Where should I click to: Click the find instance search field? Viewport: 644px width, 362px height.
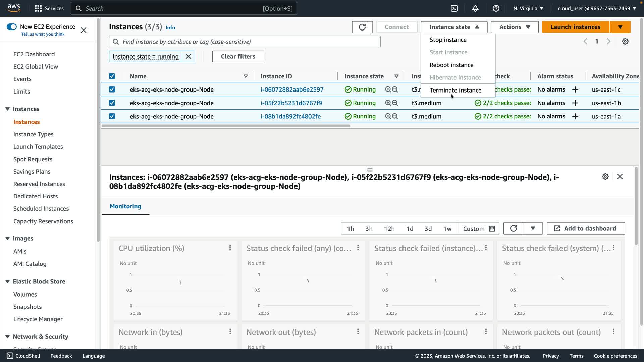pos(245,42)
